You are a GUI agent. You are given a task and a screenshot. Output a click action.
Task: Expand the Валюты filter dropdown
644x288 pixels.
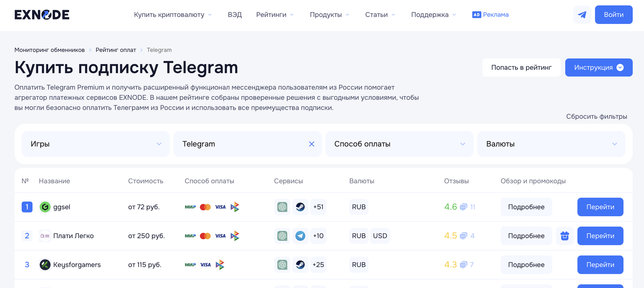(x=551, y=144)
